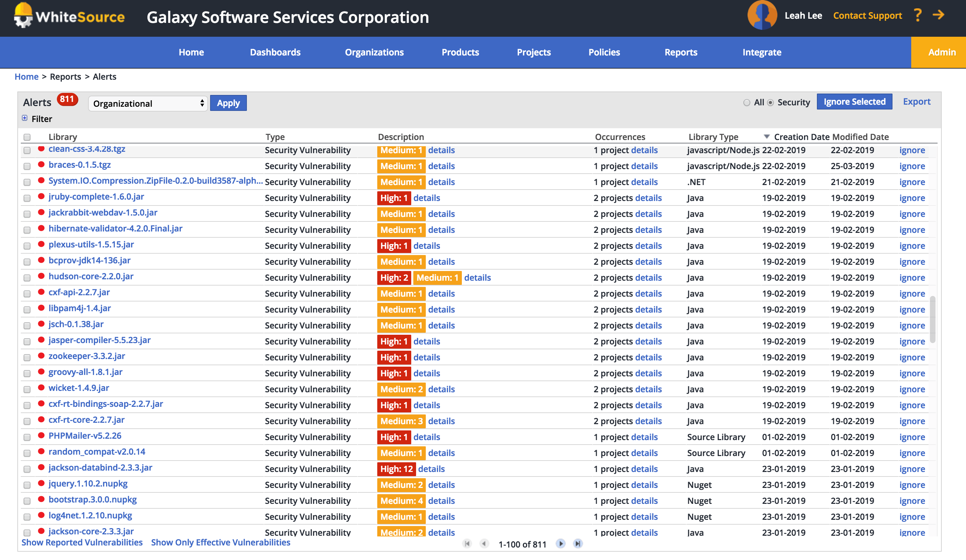Ignore the bcprov-jdk14-136.jar alert
This screenshot has width=966, height=560.
coord(912,262)
